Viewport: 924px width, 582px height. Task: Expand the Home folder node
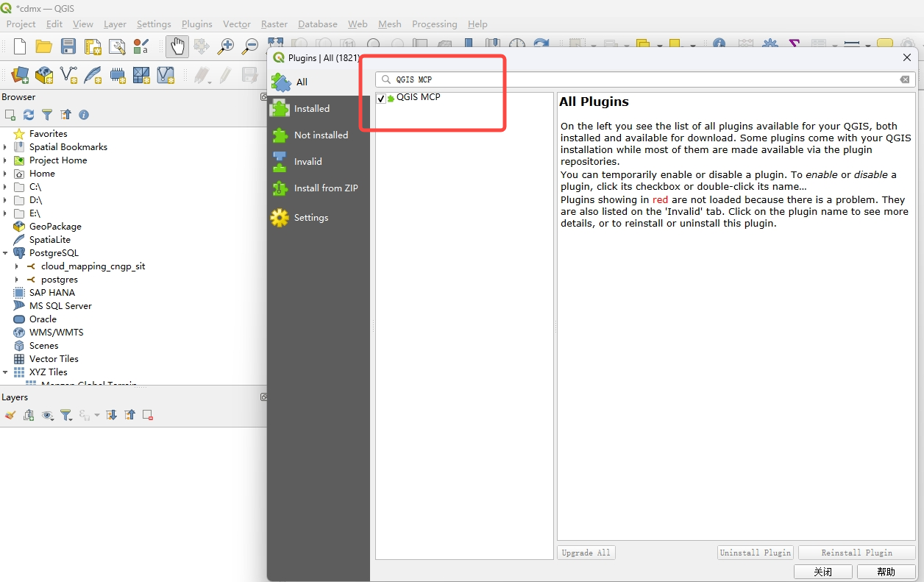click(x=5, y=174)
